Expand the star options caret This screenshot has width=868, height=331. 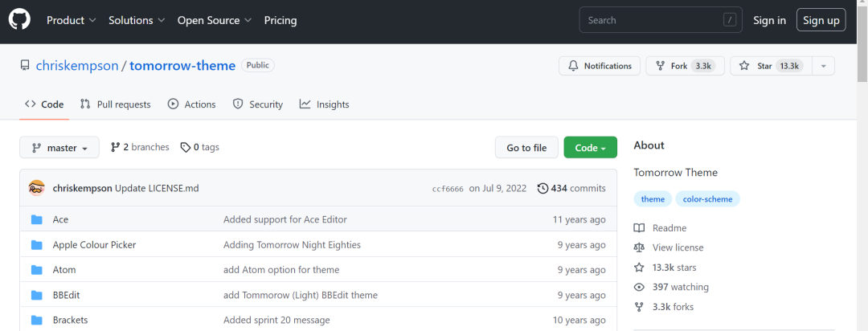[x=823, y=66]
